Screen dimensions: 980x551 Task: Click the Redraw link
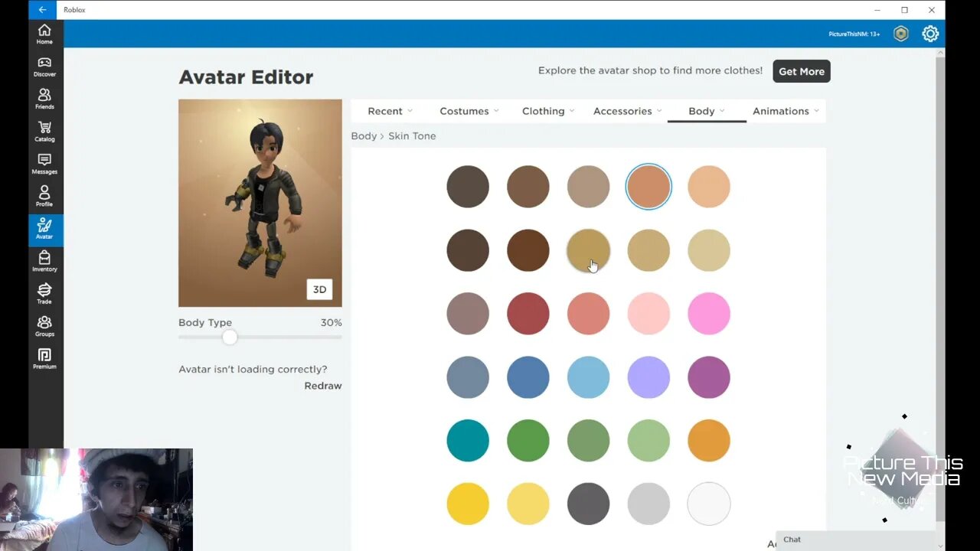(323, 386)
